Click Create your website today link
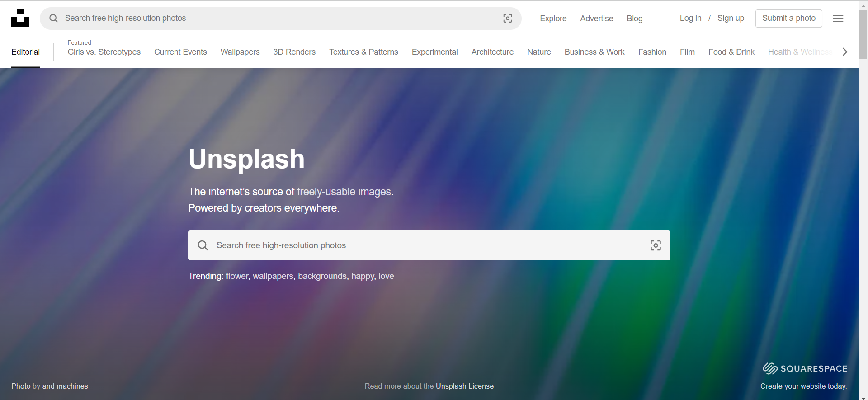 pos(803,386)
